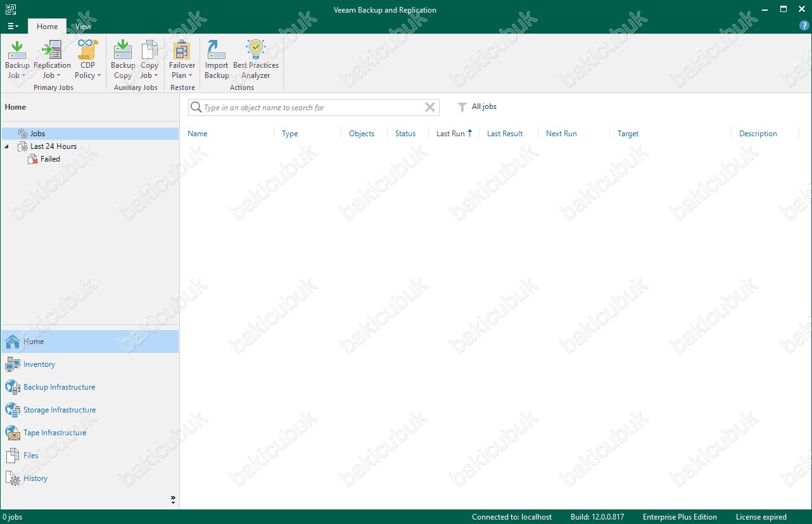The image size is (812, 524).
Task: Click the License expired status text
Action: pos(761,517)
